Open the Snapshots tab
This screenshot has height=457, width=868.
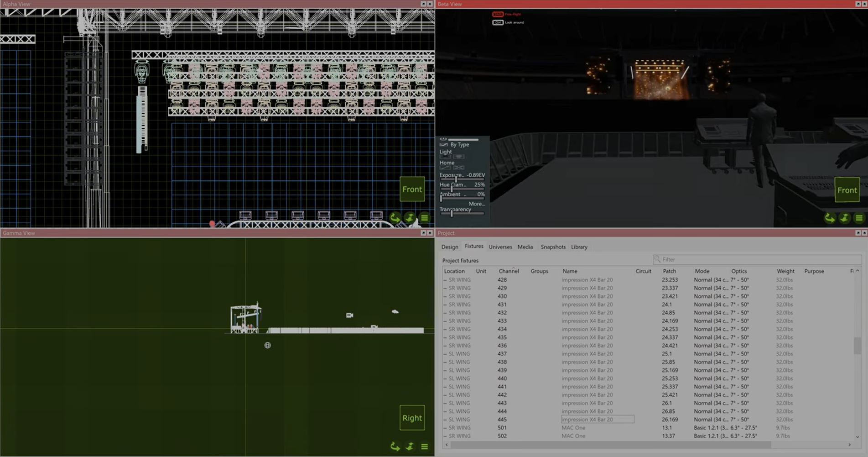click(553, 247)
